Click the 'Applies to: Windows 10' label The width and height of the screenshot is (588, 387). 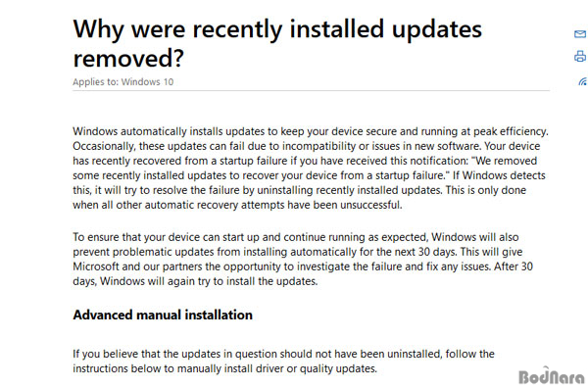point(123,81)
